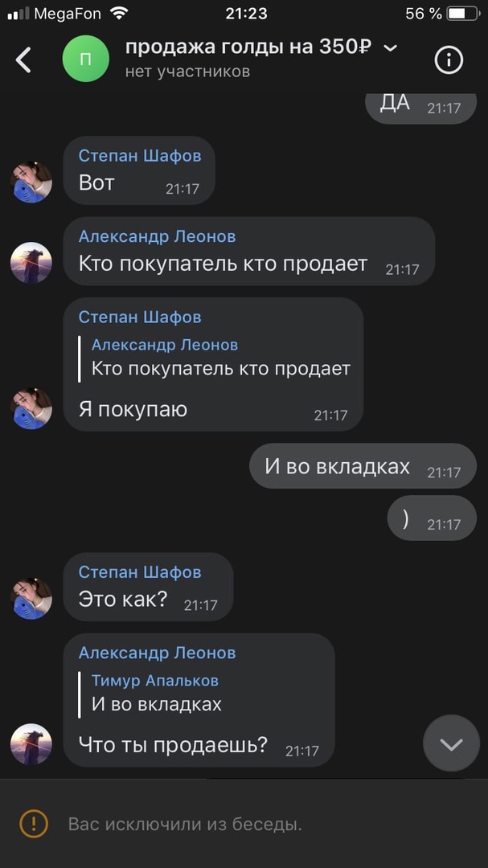Tap the "нет участников" subtitle
488x868 pixels.
point(187,72)
